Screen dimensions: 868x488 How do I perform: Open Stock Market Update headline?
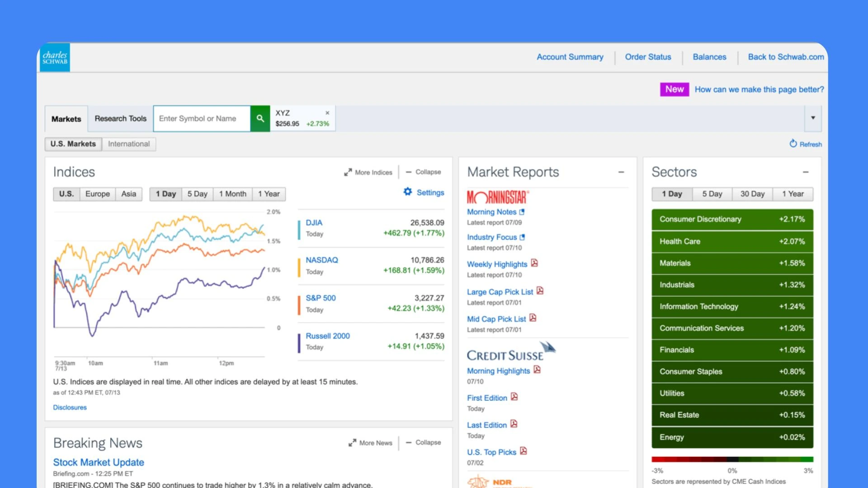pos(99,462)
